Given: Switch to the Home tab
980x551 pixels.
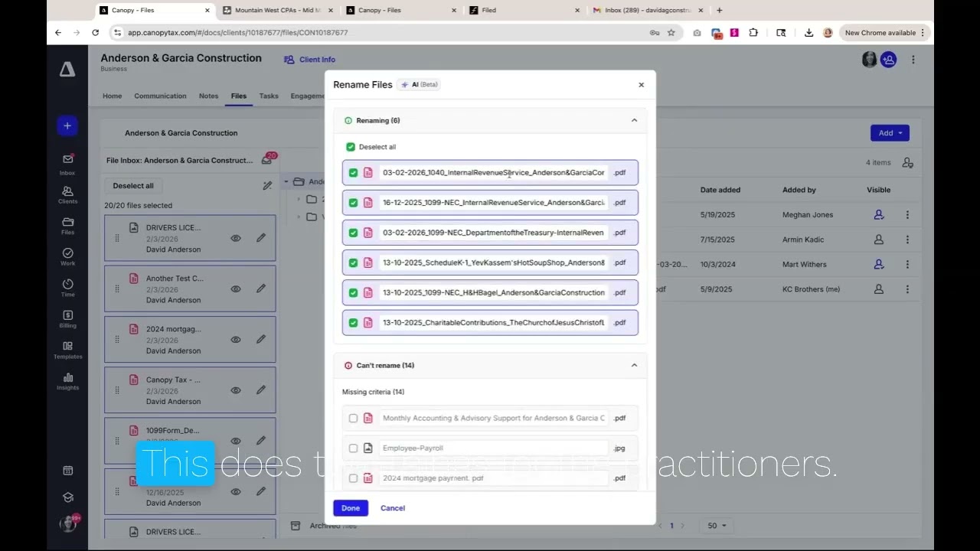Looking at the screenshot, I should point(112,96).
